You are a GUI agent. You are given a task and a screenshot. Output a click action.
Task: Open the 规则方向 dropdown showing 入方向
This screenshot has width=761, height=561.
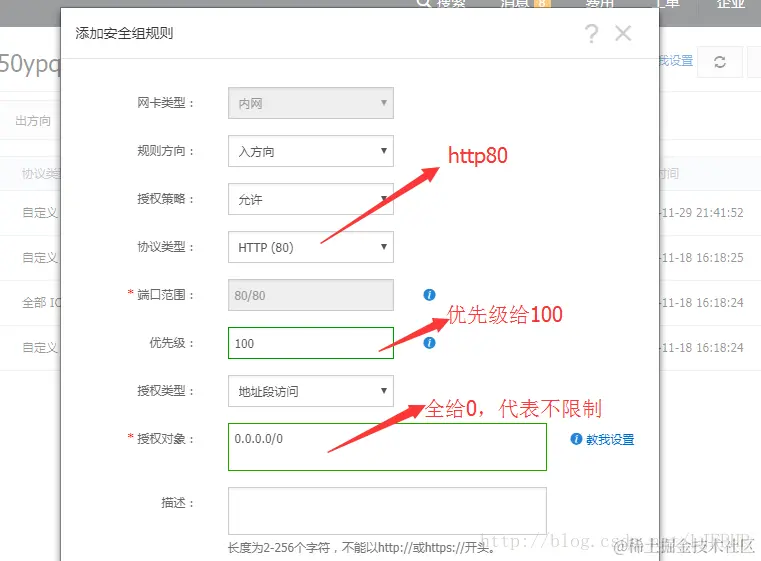click(311, 151)
